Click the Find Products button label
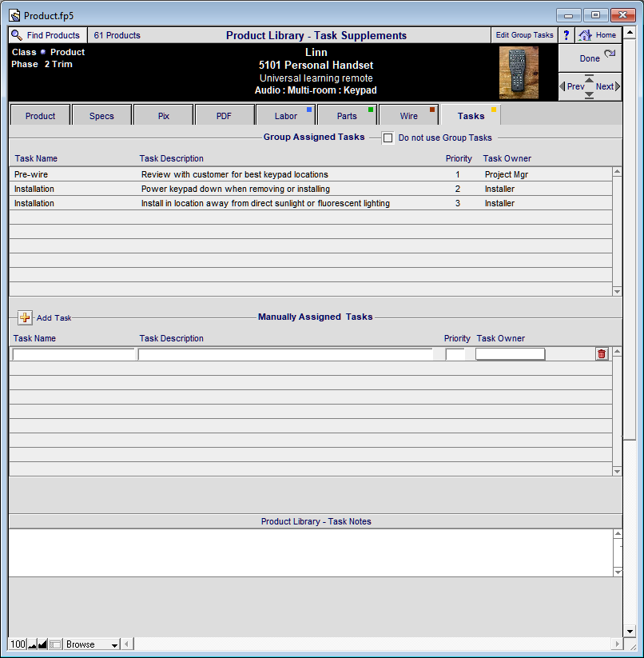The width and height of the screenshot is (644, 658). pos(54,35)
